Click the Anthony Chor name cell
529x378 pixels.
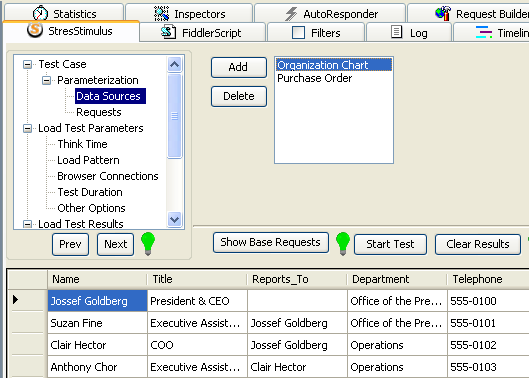(98, 367)
